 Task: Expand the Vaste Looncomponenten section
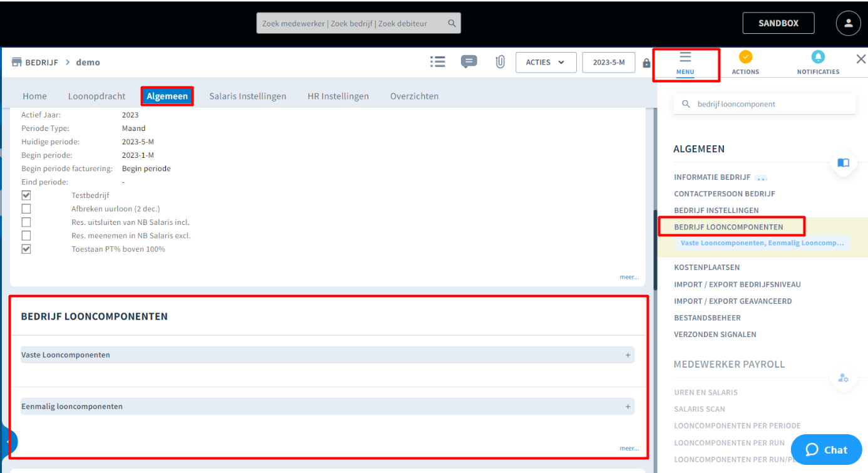coord(628,355)
